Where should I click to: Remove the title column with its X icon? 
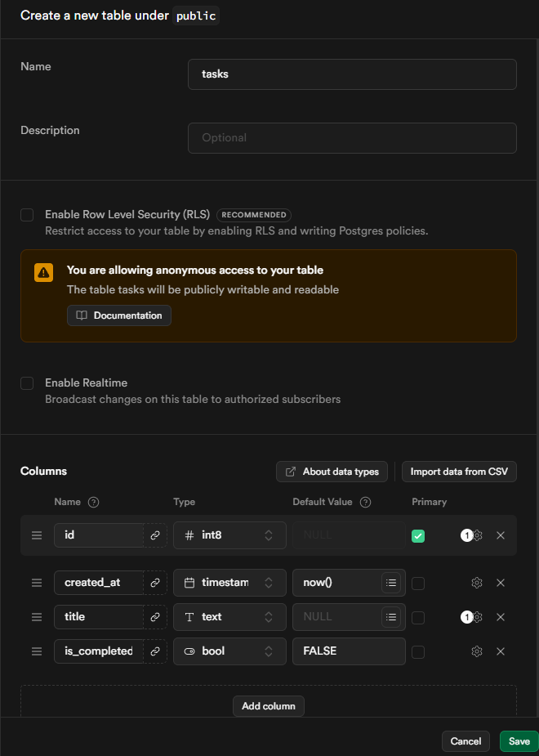501,617
